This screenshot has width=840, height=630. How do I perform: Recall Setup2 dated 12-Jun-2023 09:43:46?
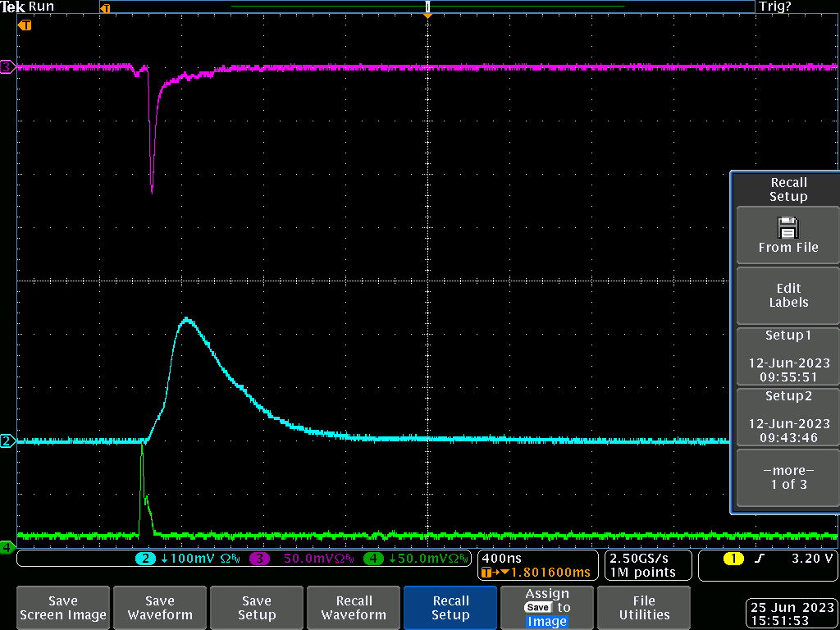pos(787,417)
